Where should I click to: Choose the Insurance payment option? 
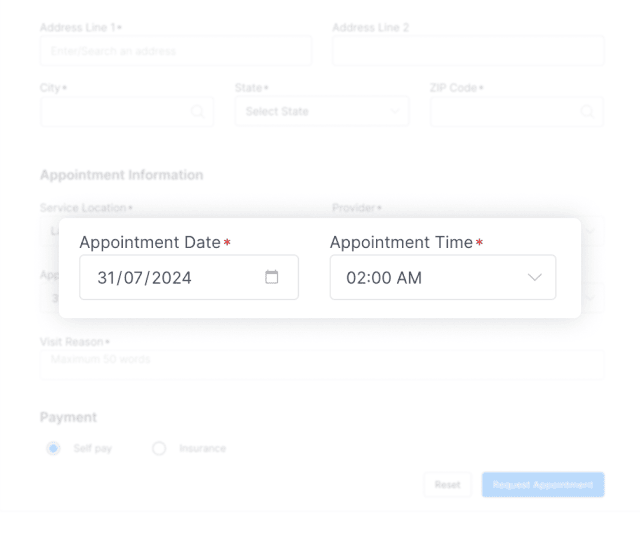point(158,448)
